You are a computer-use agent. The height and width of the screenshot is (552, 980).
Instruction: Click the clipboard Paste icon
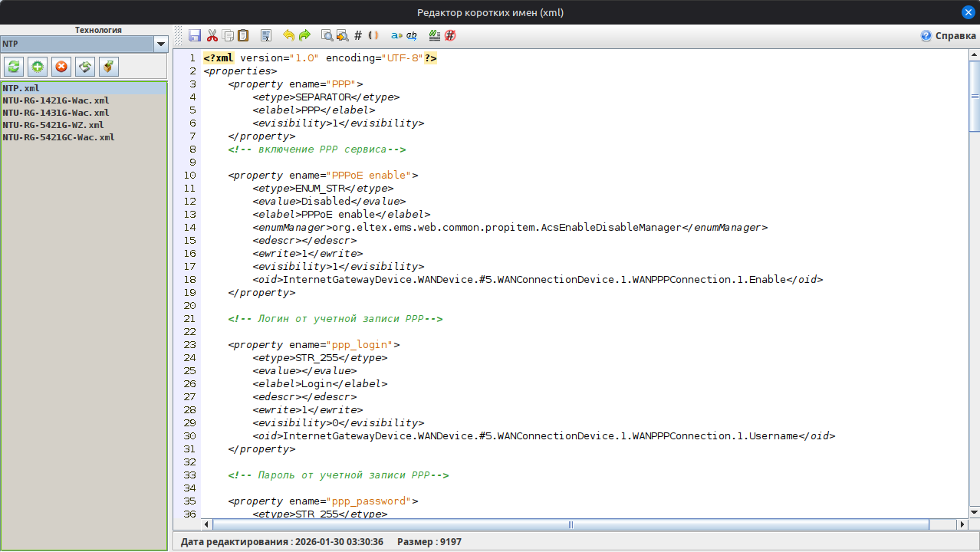(x=243, y=35)
